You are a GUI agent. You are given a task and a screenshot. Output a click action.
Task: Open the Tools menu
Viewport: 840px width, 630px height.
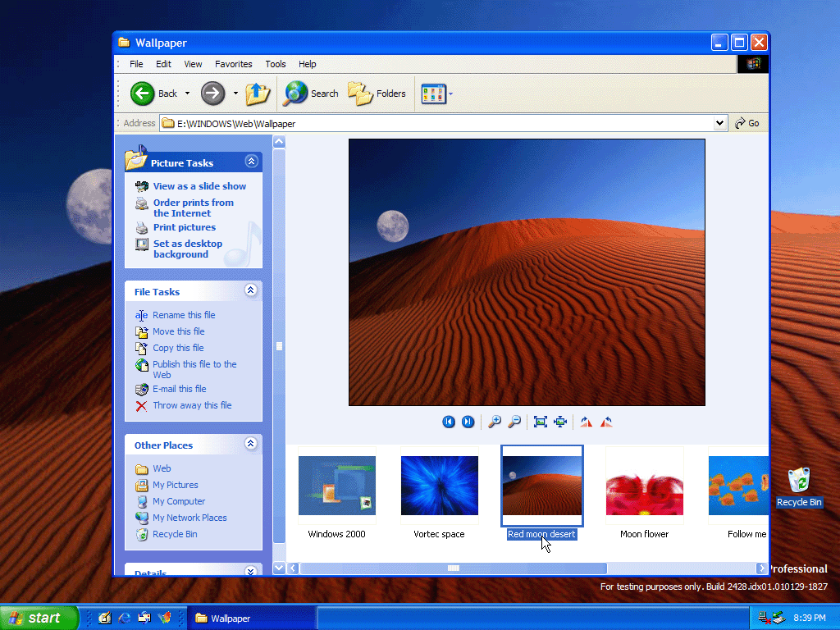(x=276, y=64)
